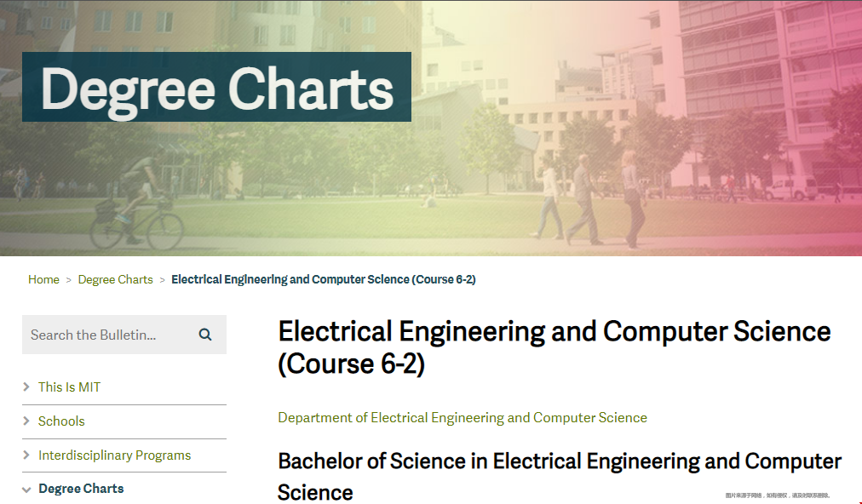This screenshot has height=504, width=862.
Task: Collapse the Degree Charts sidebar chevron
Action: (x=26, y=490)
